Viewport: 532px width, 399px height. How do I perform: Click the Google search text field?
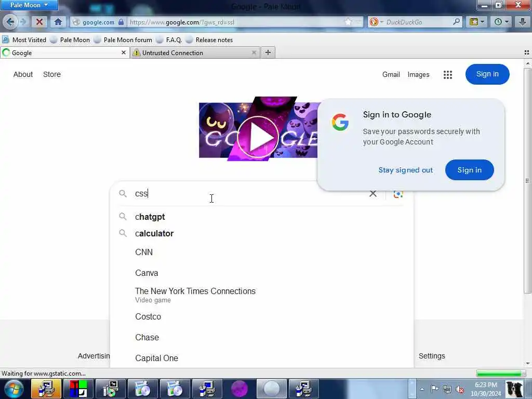coord(249,193)
